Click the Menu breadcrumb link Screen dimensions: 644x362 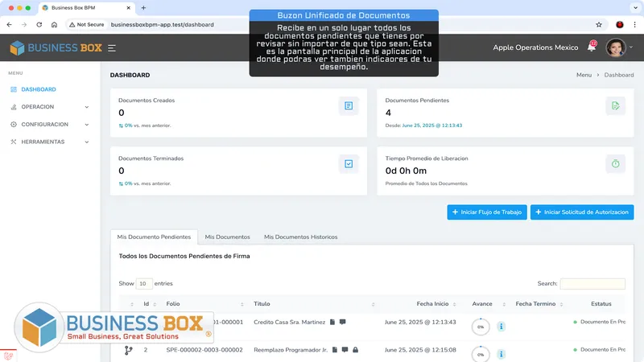[584, 75]
